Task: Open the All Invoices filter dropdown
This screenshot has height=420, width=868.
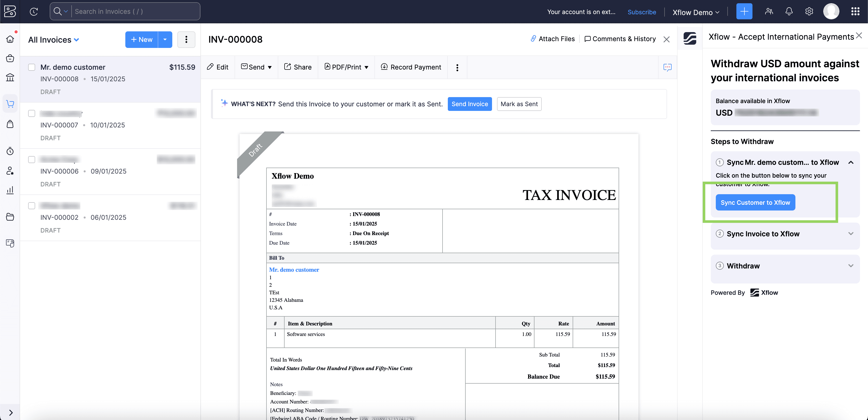Action: tap(53, 40)
